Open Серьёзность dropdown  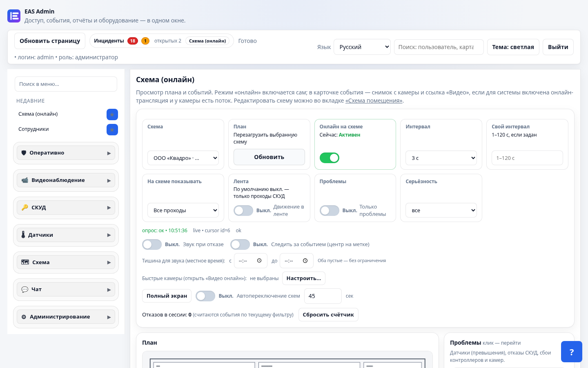coord(441,210)
